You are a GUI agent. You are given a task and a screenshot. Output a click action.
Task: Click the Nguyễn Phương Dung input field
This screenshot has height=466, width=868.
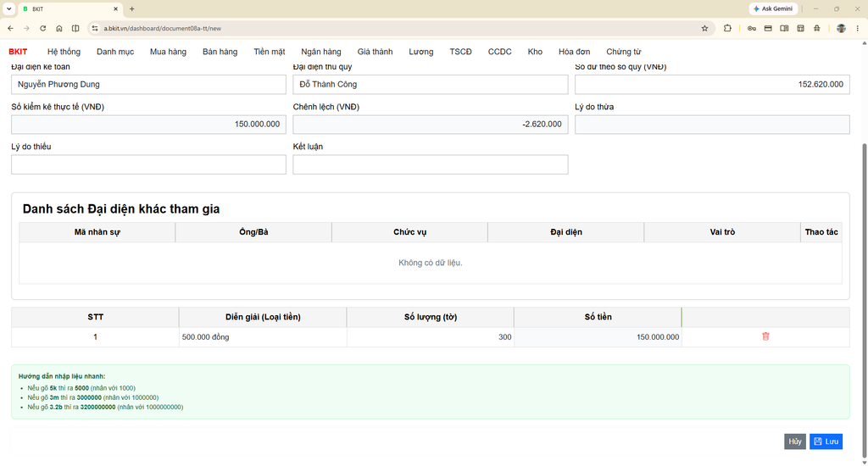(x=148, y=84)
